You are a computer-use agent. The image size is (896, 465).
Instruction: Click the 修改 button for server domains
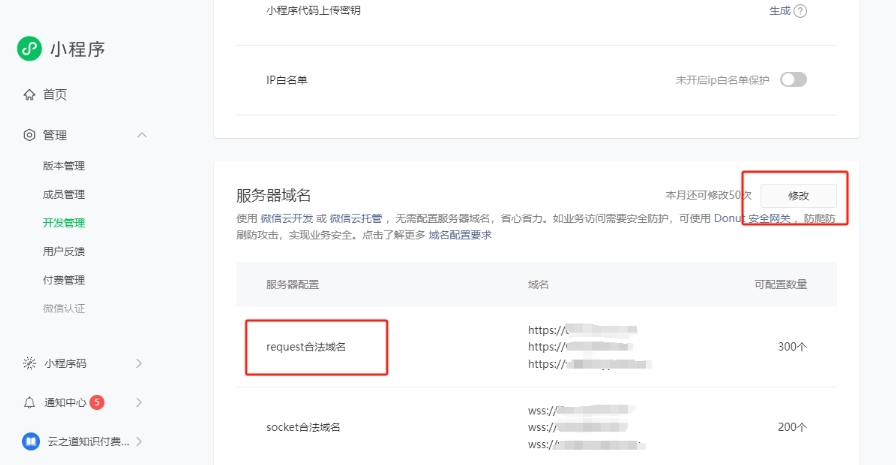coord(798,196)
